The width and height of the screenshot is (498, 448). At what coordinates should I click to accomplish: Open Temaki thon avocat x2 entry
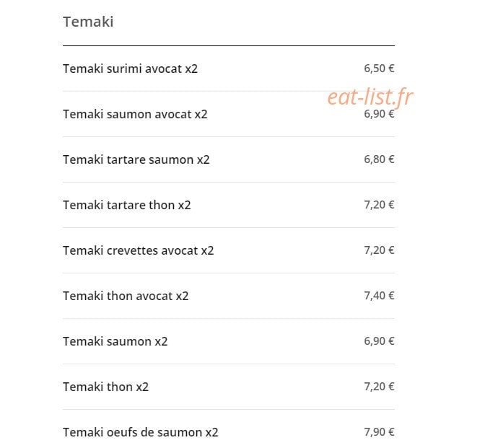[x=229, y=296]
